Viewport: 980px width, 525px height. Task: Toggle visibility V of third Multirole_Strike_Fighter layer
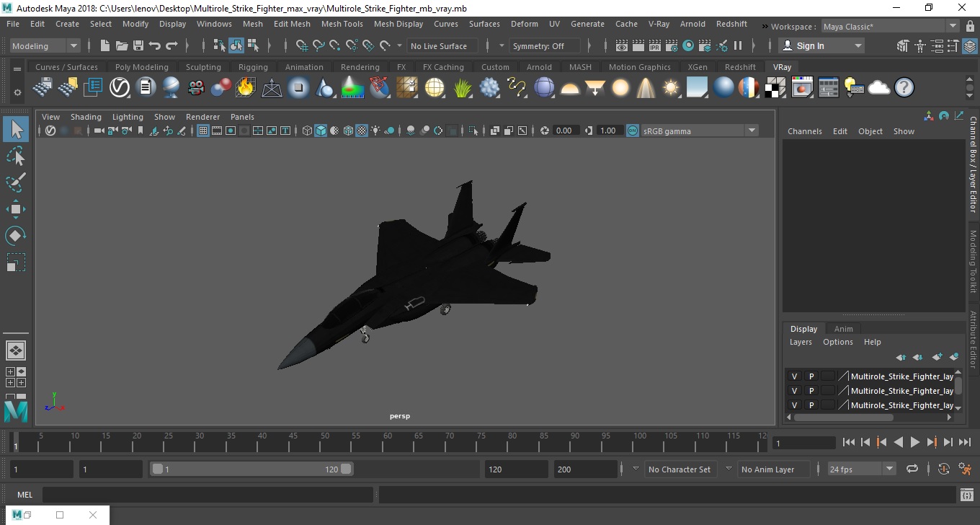coord(794,405)
